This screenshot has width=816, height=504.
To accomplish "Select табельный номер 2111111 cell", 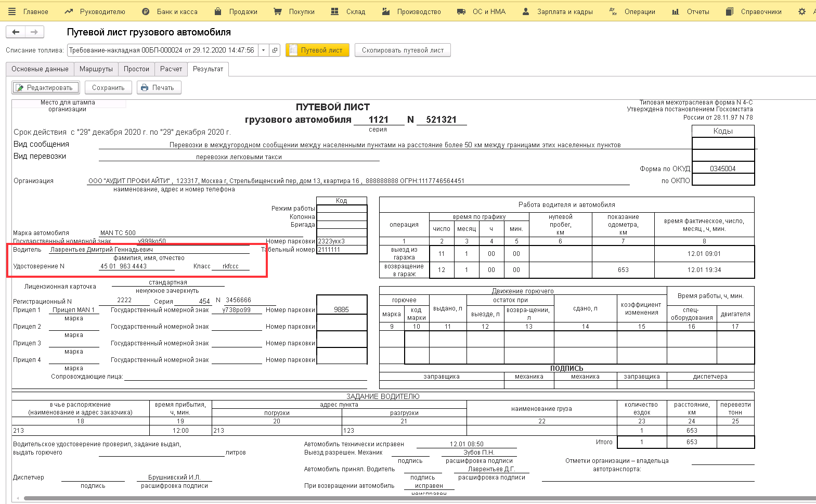I will coord(342,250).
